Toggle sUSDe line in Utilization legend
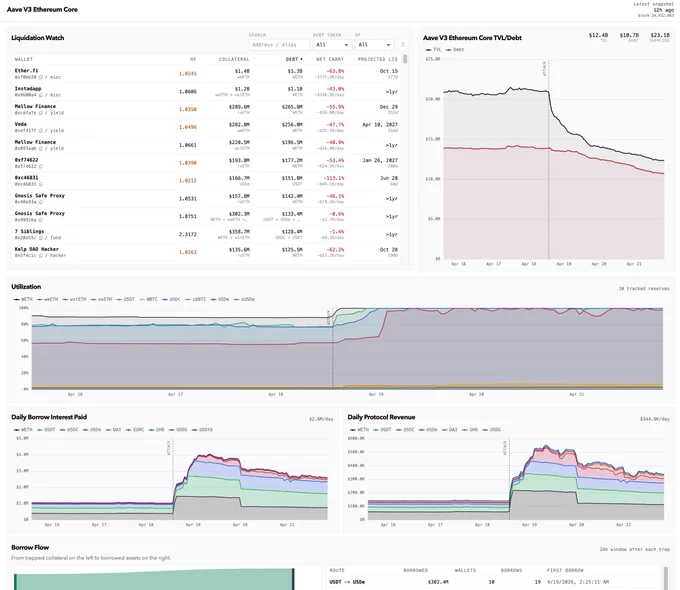This screenshot has width=680, height=590. coord(244,299)
